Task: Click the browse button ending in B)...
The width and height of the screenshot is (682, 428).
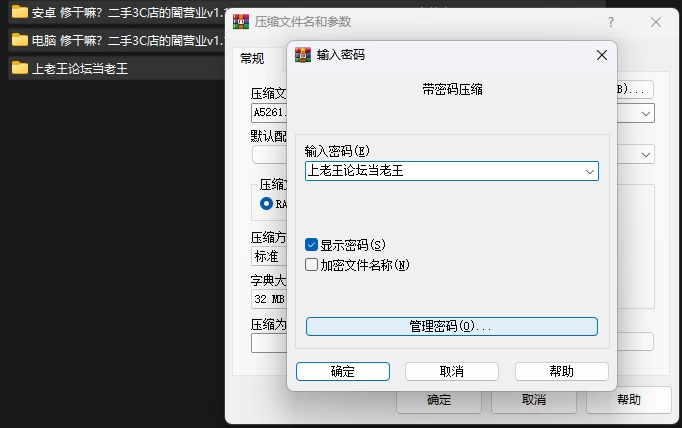Action: (635, 90)
